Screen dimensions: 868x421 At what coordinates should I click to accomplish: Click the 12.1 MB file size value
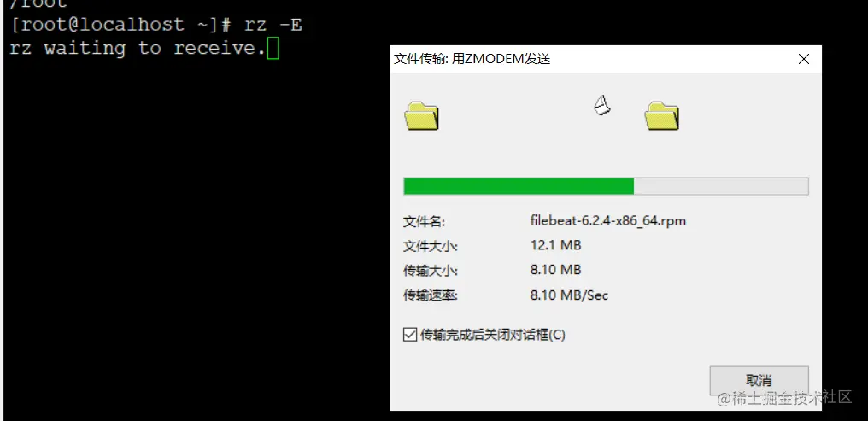(x=555, y=244)
